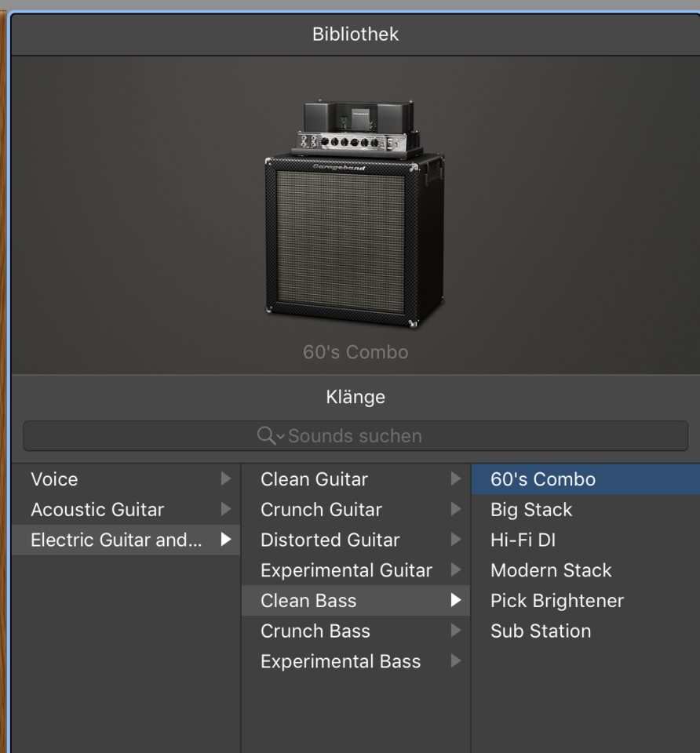The image size is (700, 753).
Task: Open the Experimental Bass subcategory
Action: tap(341, 661)
